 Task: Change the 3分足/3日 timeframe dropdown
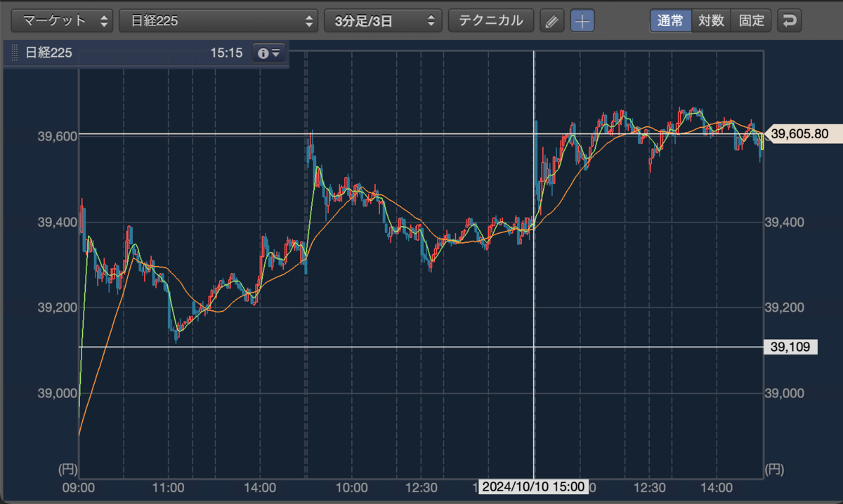[x=383, y=20]
